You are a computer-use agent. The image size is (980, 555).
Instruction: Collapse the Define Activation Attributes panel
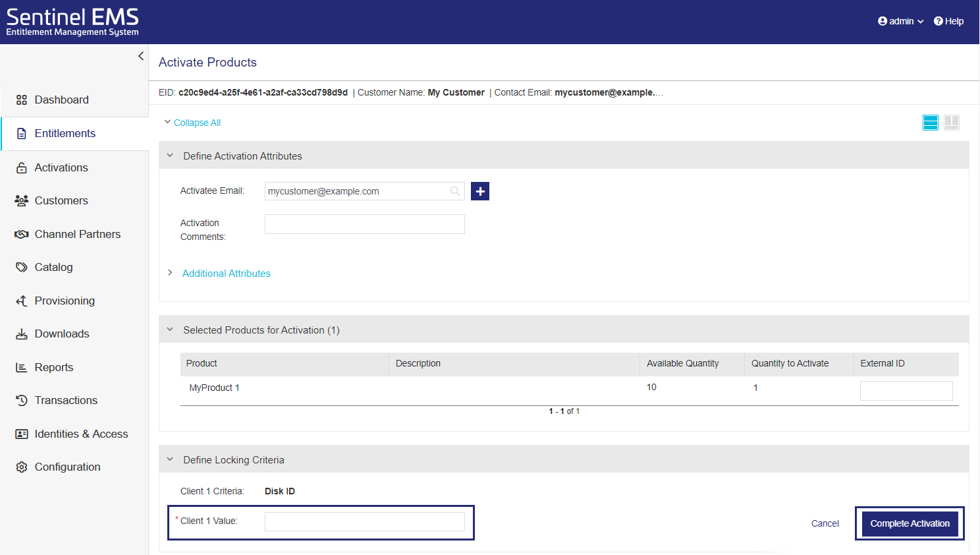170,156
